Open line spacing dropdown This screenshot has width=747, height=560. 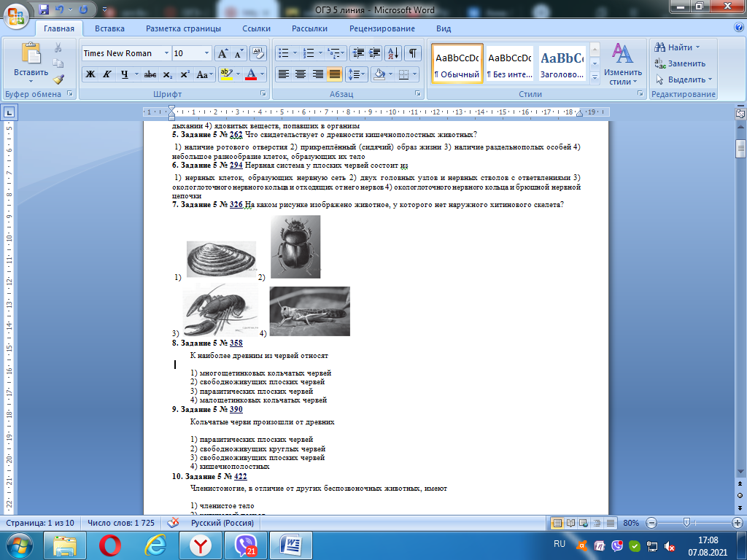pos(356,74)
